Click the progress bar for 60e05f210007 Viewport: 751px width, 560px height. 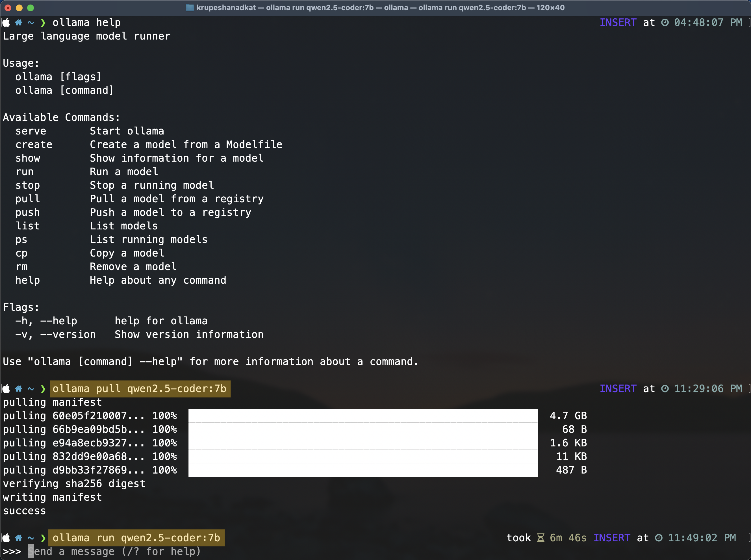click(x=363, y=416)
